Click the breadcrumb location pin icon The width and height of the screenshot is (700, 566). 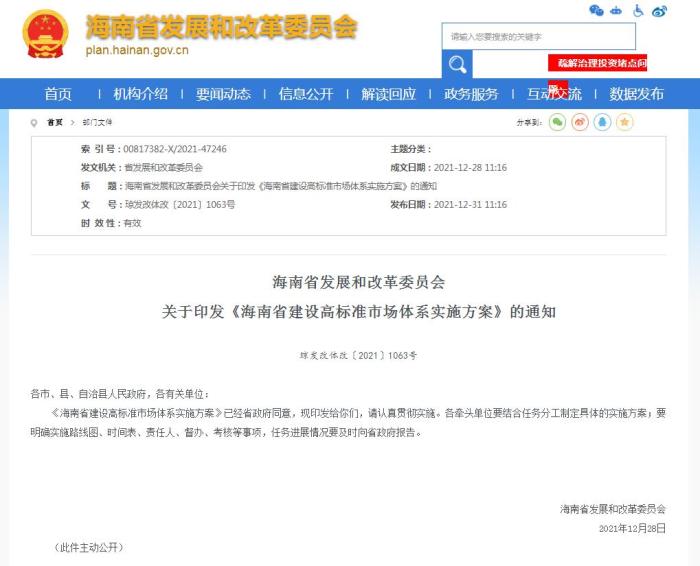(34, 123)
